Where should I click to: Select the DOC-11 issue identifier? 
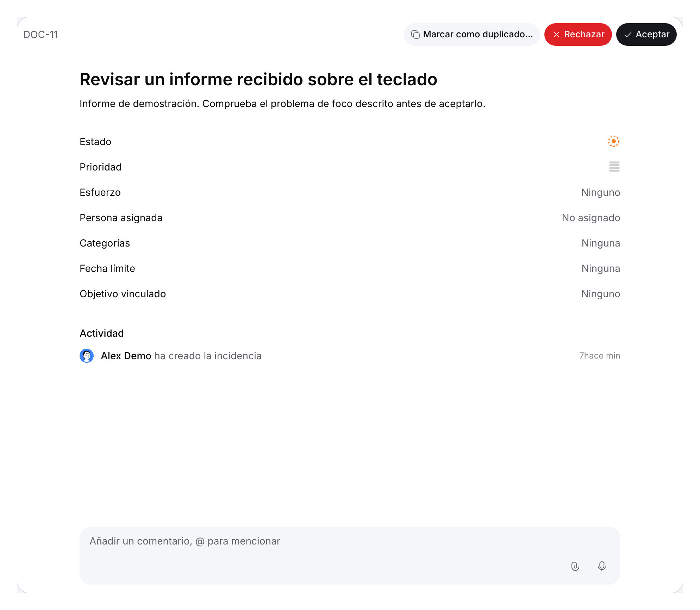[x=40, y=35]
